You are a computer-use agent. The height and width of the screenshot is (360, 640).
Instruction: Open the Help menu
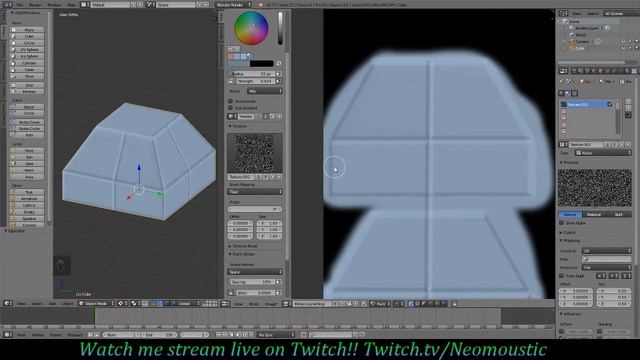point(71,5)
